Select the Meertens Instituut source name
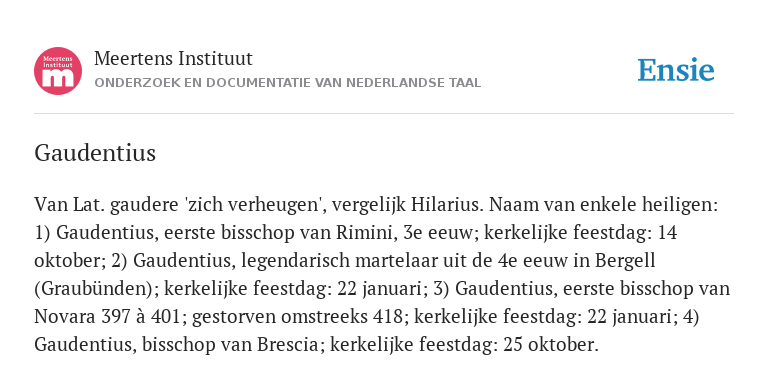 click(173, 58)
